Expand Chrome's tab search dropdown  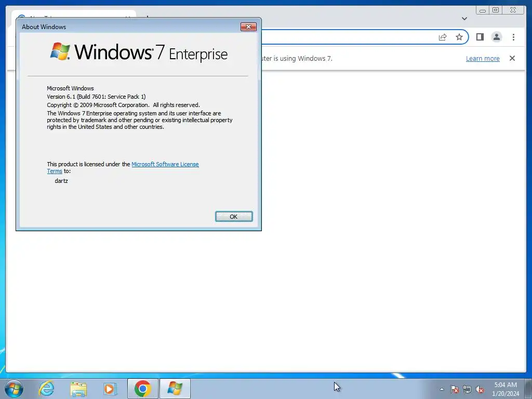(x=464, y=19)
